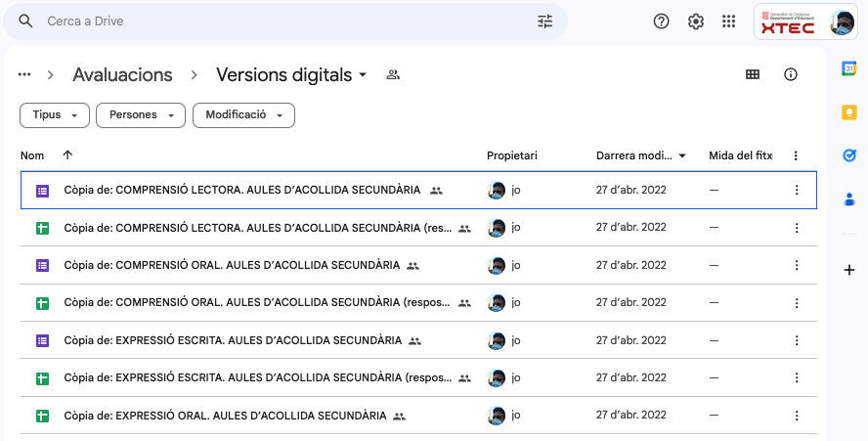This screenshot has width=868, height=441.
Task: Open Google Tasks side panel
Action: pos(849,155)
